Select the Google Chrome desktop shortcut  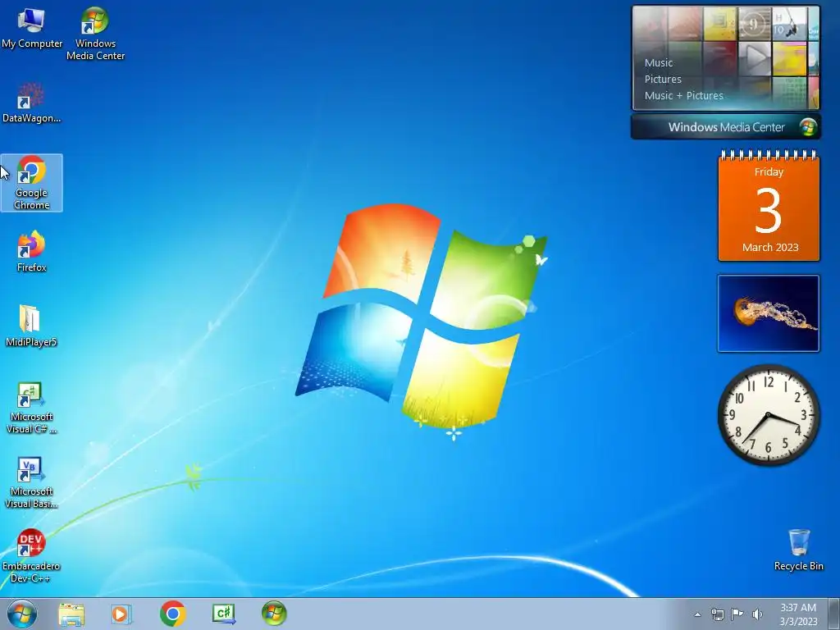32,183
